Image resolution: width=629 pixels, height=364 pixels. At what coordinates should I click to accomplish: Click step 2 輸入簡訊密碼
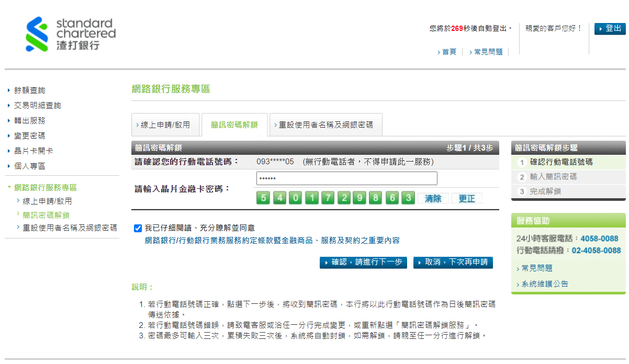click(568, 177)
